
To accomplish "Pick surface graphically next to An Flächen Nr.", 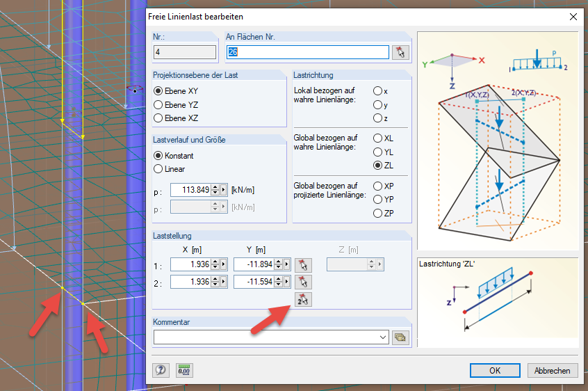I will tap(400, 52).
